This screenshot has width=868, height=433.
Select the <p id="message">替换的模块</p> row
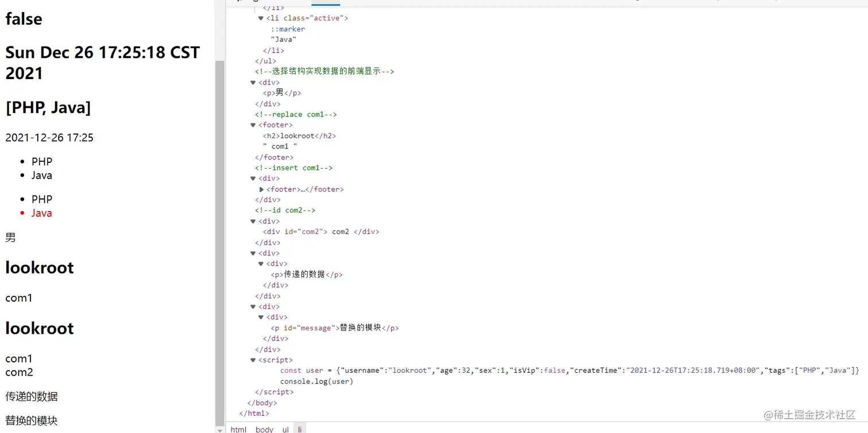(335, 328)
